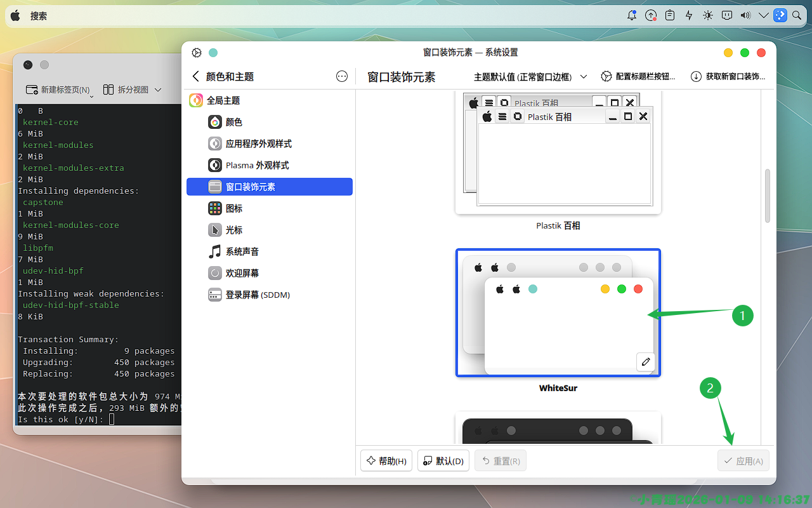Open the hamburger menu next to 颜色和主题
This screenshot has width=812, height=508.
[x=342, y=76]
